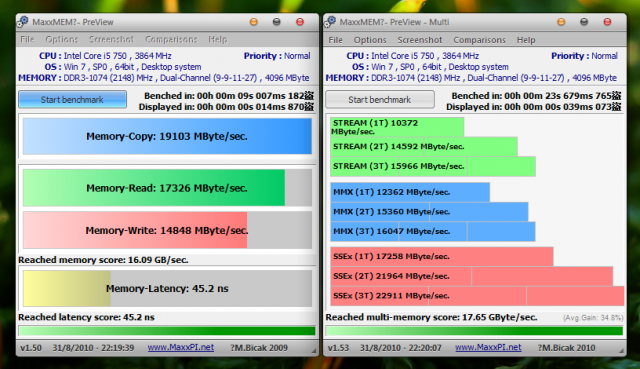Click the SSEx (3T) 22911 bar

tap(478, 296)
